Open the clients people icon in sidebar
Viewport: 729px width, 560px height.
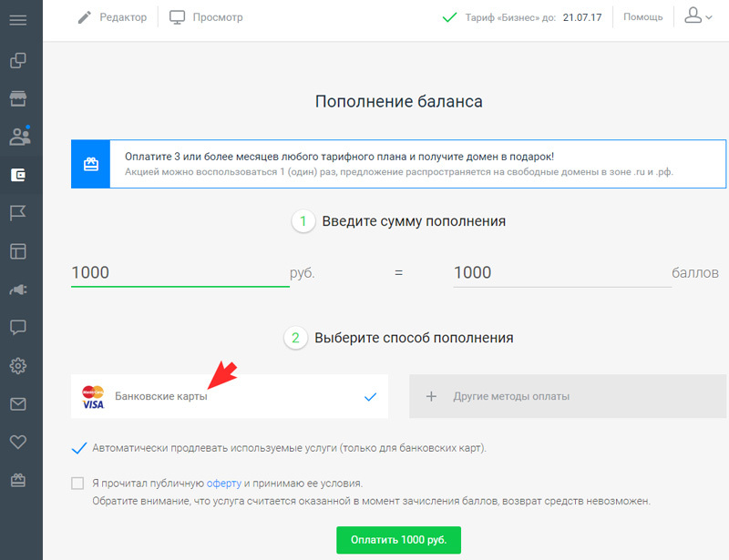pos(19,137)
